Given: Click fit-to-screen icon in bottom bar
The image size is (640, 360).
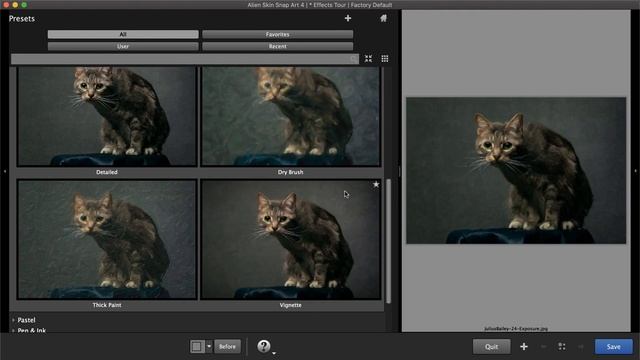Looking at the screenshot, I should coord(562,347).
